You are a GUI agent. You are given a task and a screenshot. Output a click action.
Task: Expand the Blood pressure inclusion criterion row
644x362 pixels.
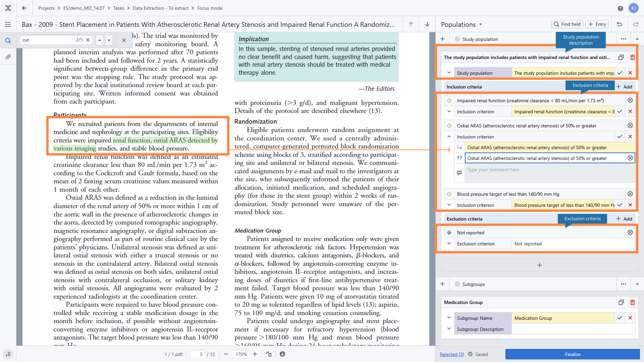[x=449, y=205]
